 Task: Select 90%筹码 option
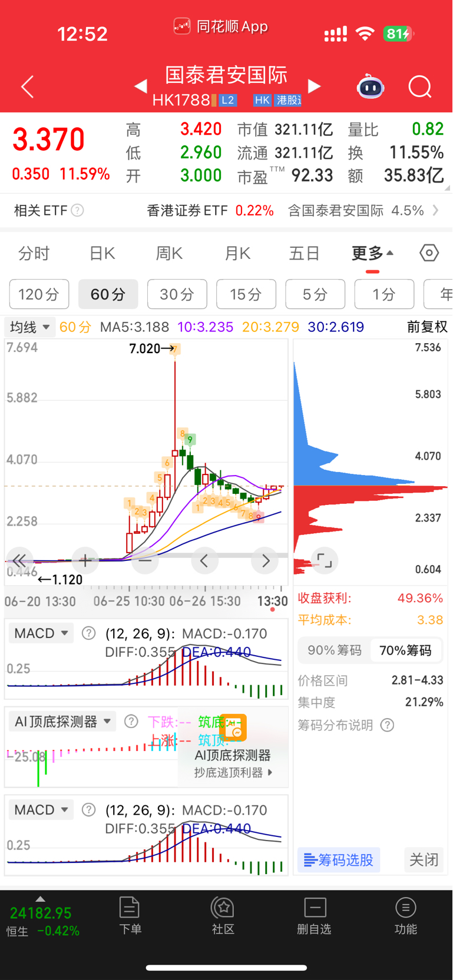coord(335,650)
